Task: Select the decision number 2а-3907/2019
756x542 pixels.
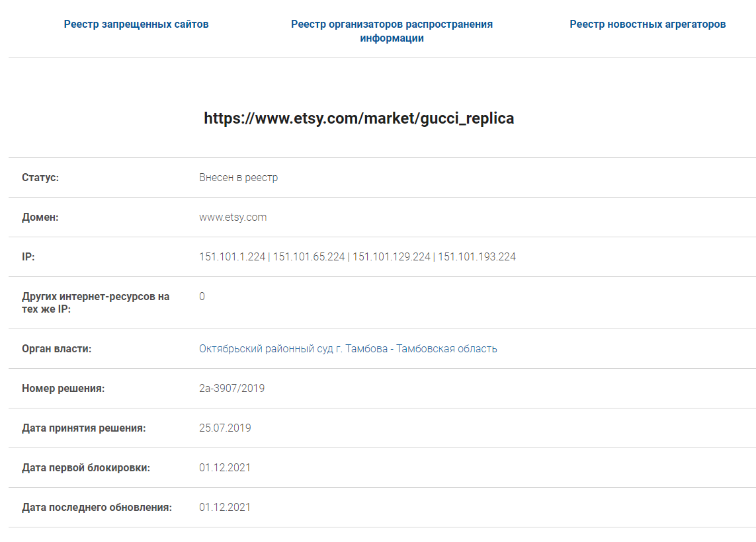Action: point(231,388)
